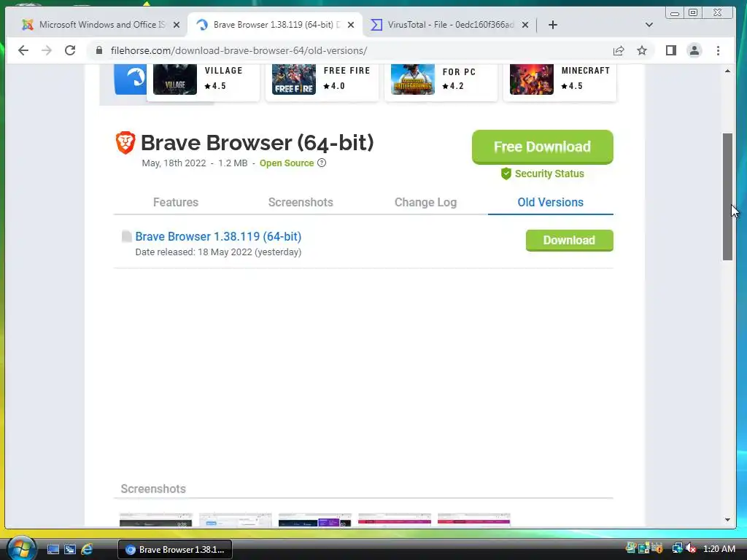Open a new browser tab
The image size is (747, 560).
(553, 25)
